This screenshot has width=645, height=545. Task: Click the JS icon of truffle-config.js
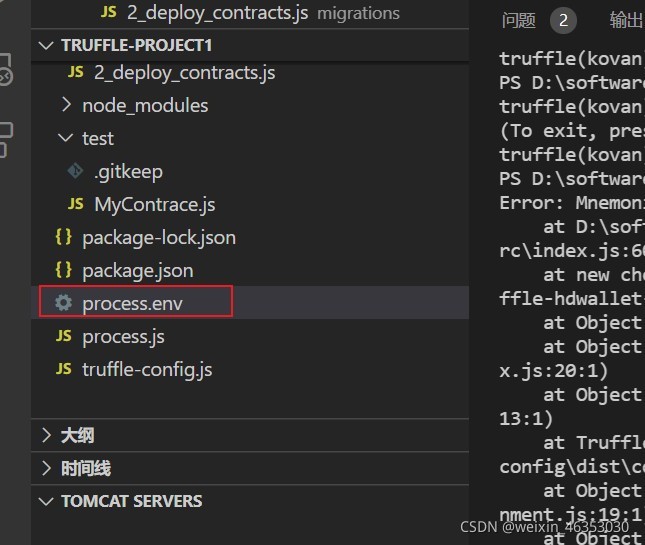click(63, 369)
